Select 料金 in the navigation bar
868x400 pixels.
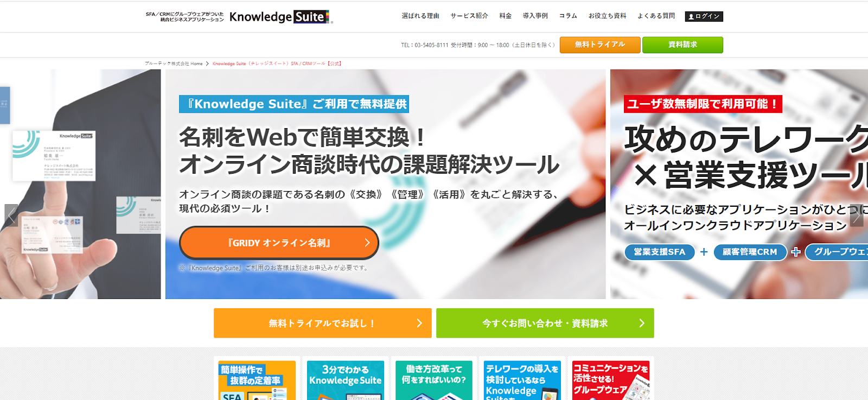tap(506, 16)
